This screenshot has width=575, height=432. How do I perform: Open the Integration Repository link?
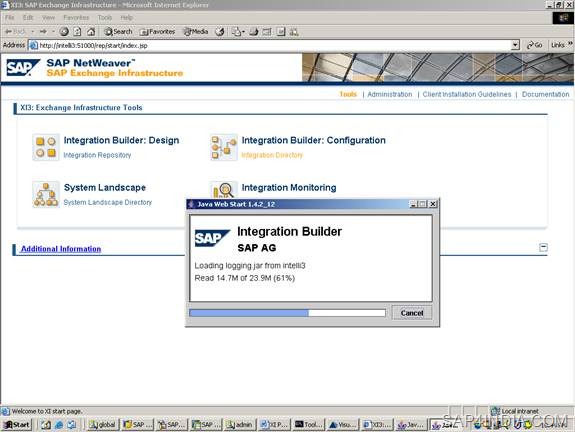[97, 155]
